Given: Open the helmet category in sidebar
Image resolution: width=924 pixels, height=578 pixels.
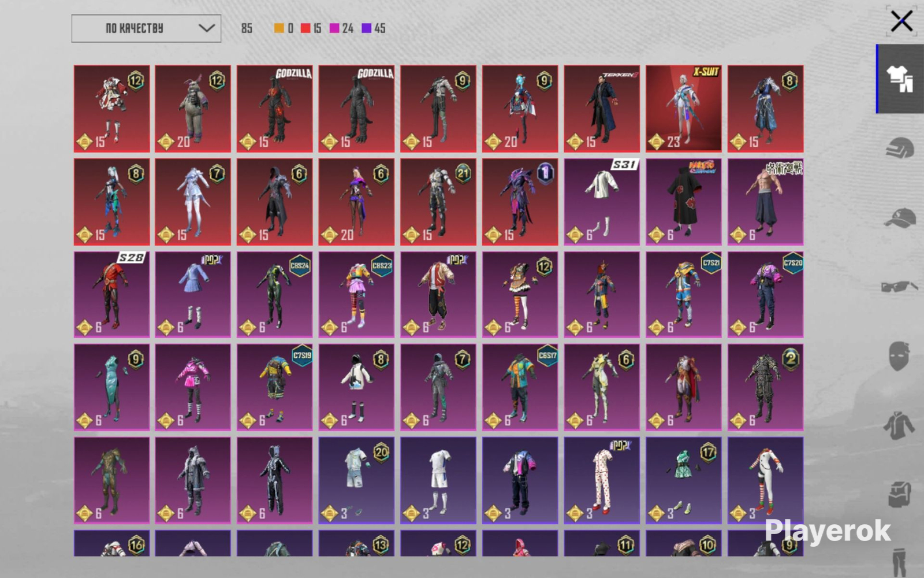Looking at the screenshot, I should [x=900, y=148].
